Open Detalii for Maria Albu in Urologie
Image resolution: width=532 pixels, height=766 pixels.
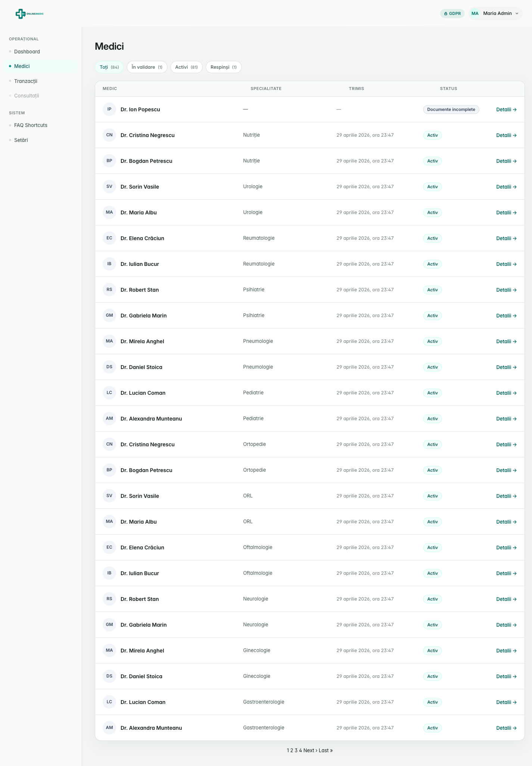click(506, 213)
